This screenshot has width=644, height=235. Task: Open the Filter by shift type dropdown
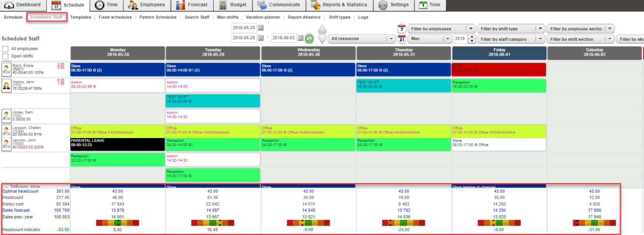511,29
